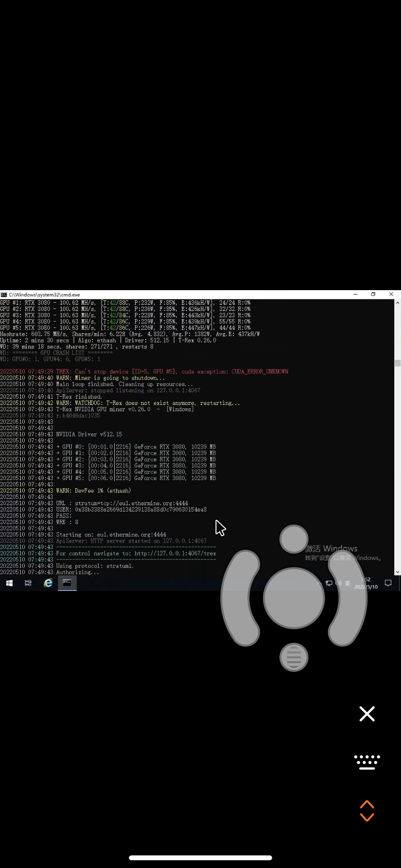
Task: Tap the striped bottom circle of virtual mouse
Action: pos(294,657)
